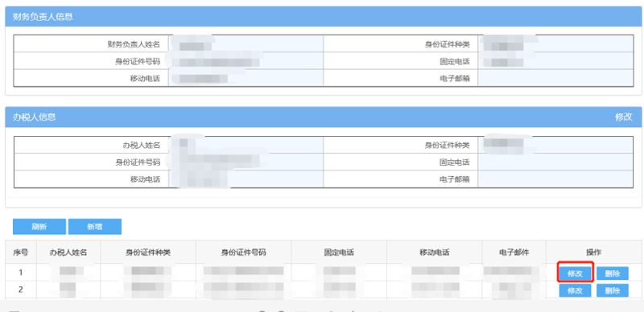The width and height of the screenshot is (644, 312).
Task: Select the 财务负责人姓名 input field
Action: point(246,44)
